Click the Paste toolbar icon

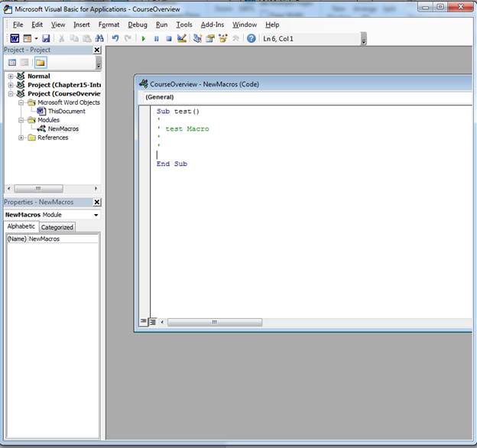pos(86,38)
